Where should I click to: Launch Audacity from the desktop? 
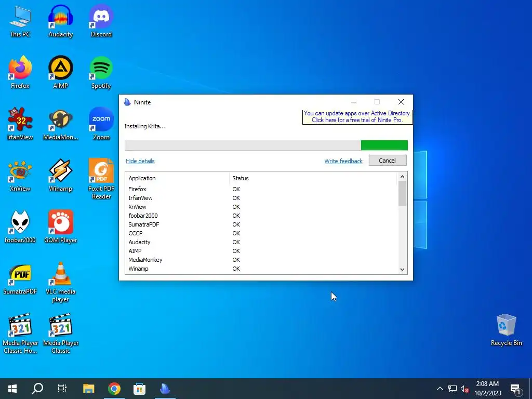point(60,22)
